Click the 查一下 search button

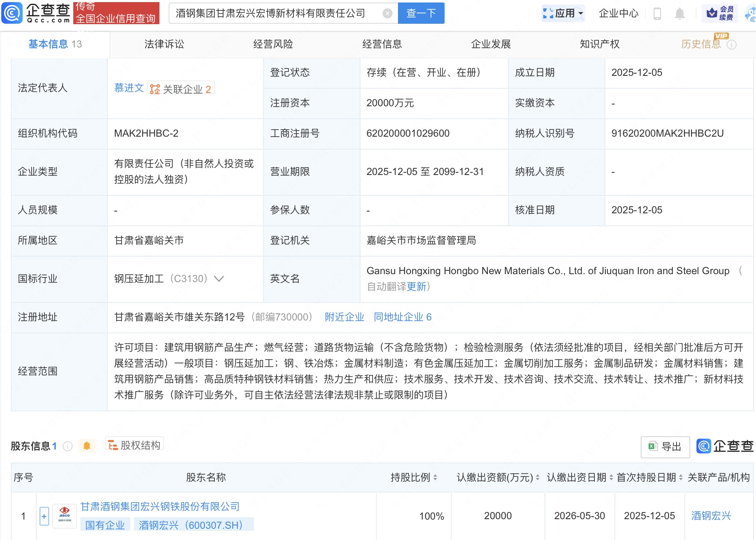(x=421, y=13)
